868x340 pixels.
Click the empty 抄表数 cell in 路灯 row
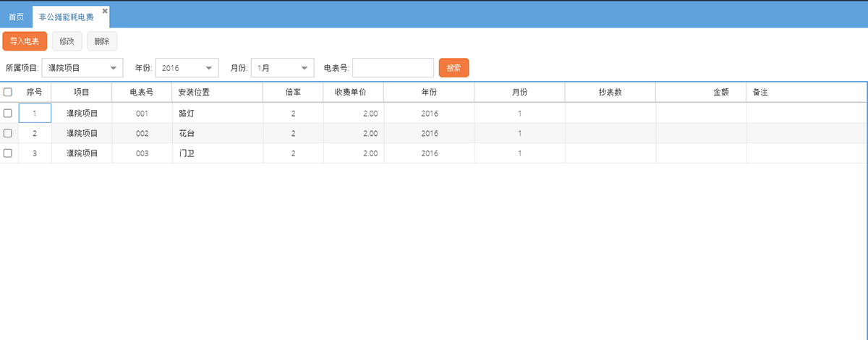(610, 114)
